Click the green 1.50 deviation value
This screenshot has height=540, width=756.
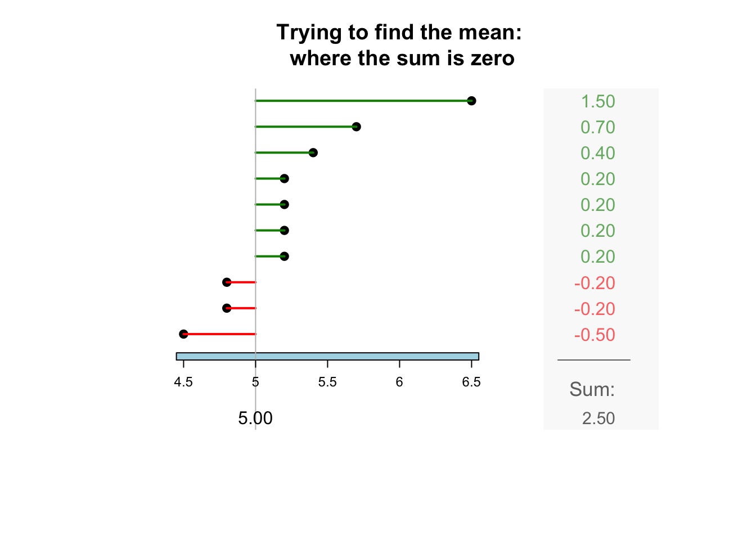click(597, 102)
